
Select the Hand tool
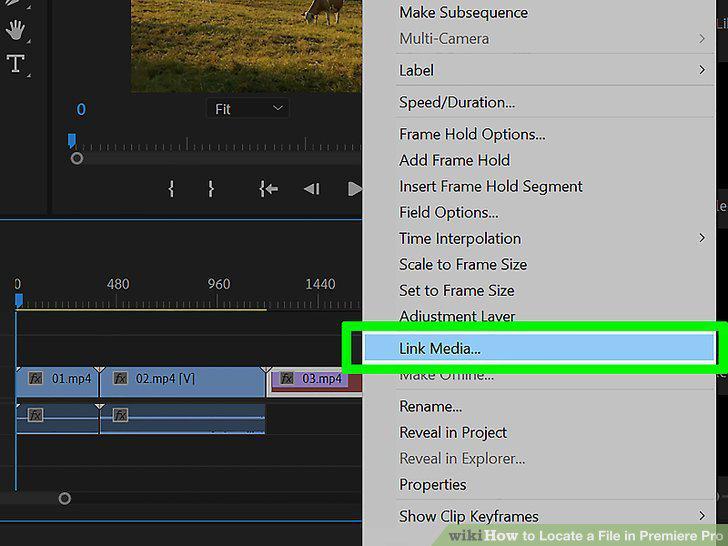point(15,30)
